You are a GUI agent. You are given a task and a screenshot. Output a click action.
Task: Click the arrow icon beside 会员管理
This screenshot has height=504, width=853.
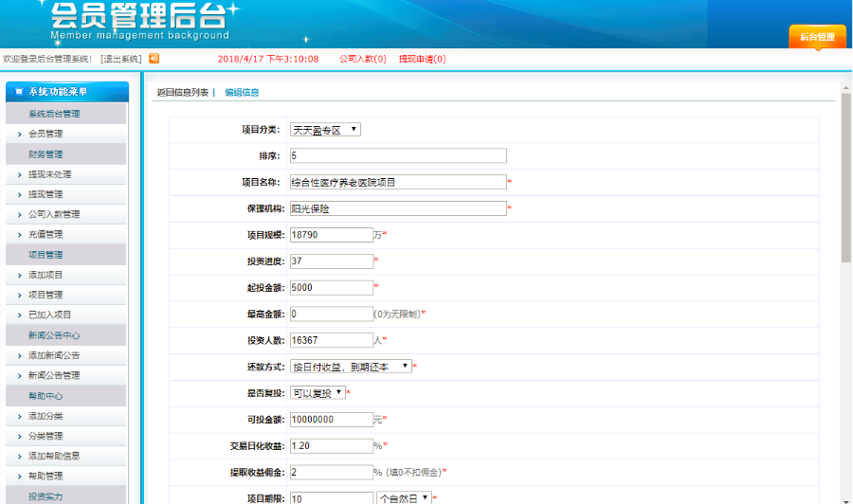pyautogui.click(x=20, y=135)
